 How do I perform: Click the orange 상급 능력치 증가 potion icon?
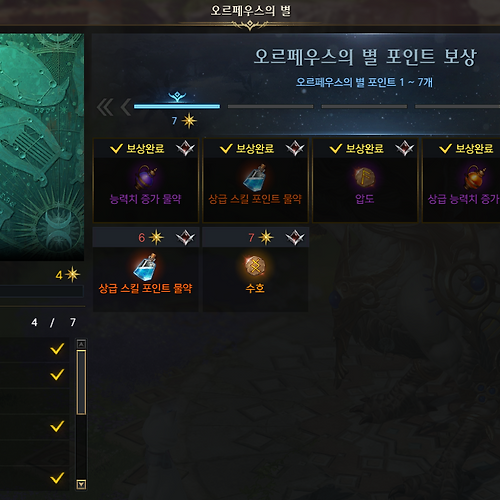tap(475, 177)
